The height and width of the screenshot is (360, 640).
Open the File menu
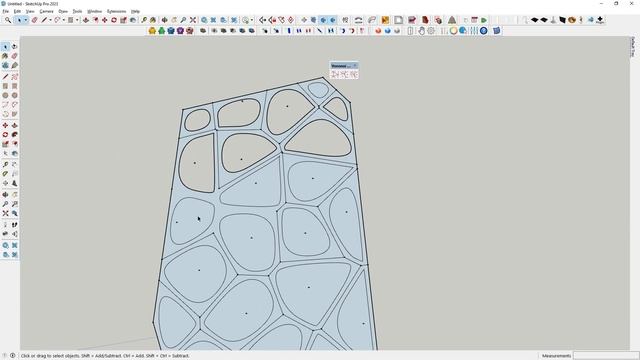(5, 11)
